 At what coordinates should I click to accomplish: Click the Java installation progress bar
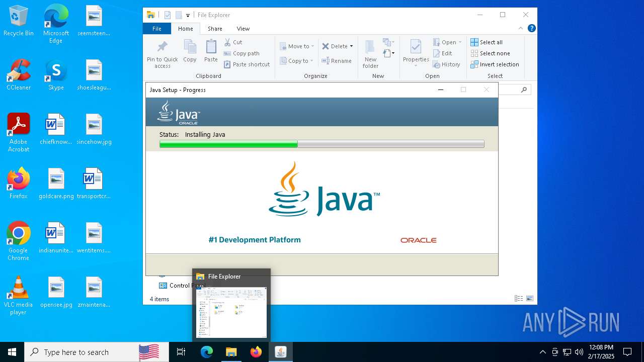(x=322, y=144)
